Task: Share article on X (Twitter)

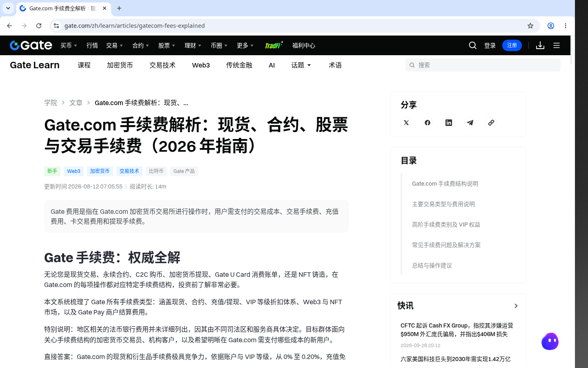Action: [406, 123]
